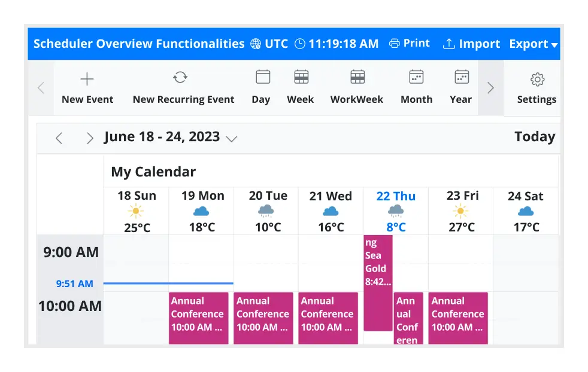Click the clock icon beside the time
The width and height of the screenshot is (588, 372).
click(x=299, y=43)
